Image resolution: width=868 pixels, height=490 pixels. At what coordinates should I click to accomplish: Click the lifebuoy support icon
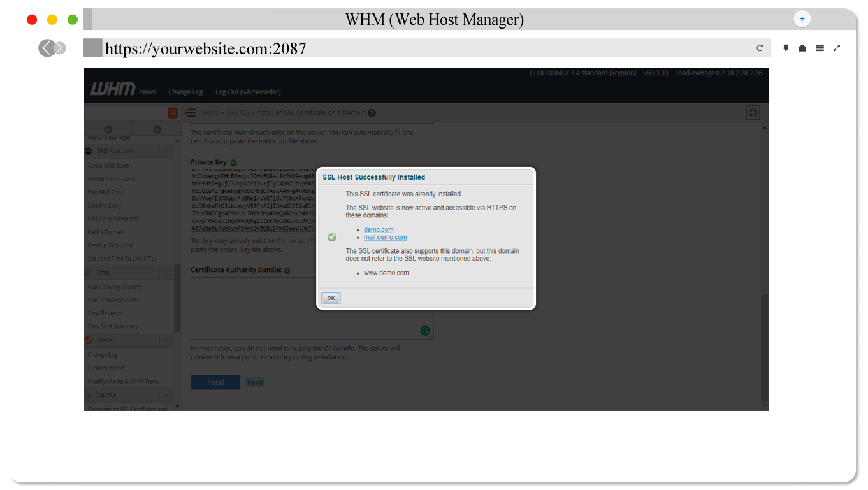(753, 113)
